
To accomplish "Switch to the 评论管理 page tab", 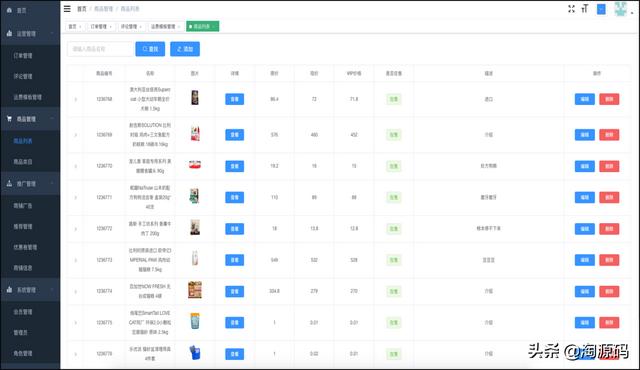I will [x=131, y=27].
